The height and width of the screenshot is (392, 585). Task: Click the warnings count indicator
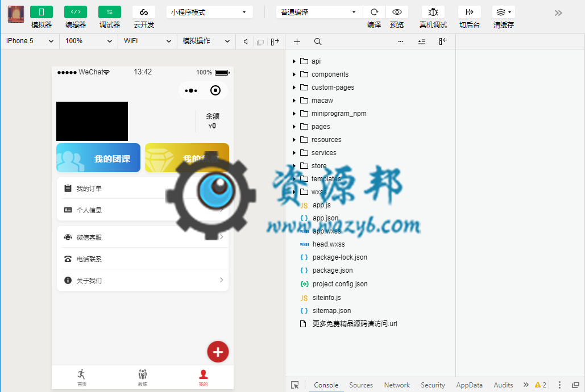pyautogui.click(x=541, y=385)
